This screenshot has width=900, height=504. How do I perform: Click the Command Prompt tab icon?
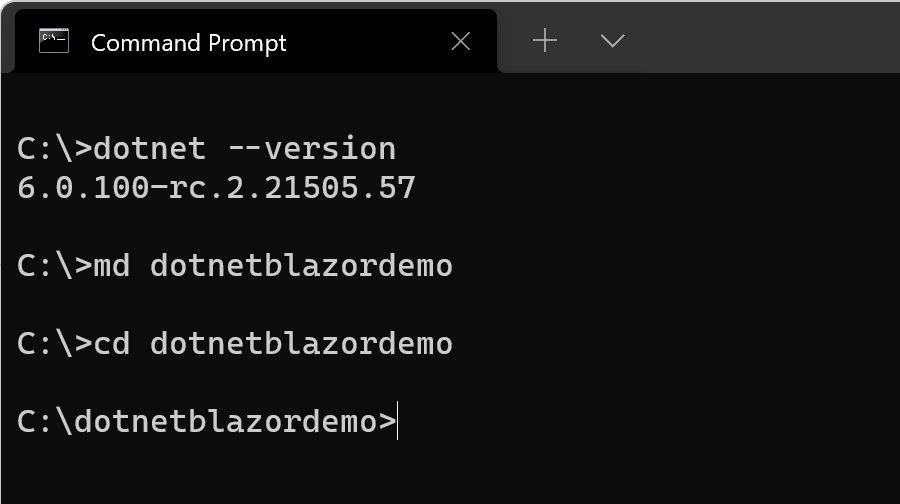(53, 41)
